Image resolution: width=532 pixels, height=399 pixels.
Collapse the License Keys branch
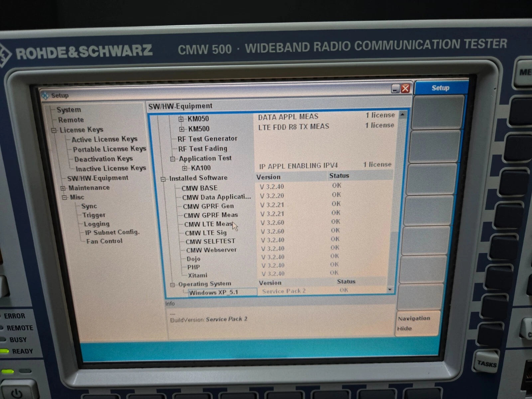54,130
